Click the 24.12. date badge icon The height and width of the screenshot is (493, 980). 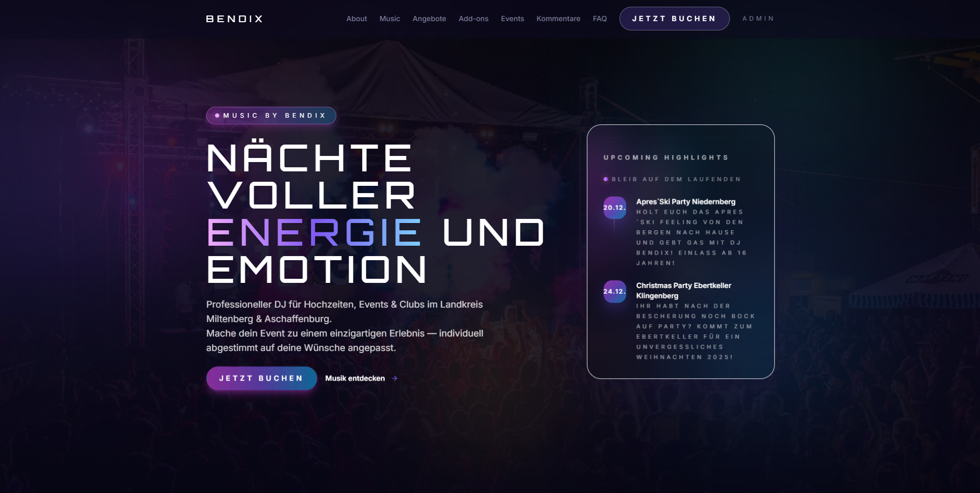tap(615, 291)
